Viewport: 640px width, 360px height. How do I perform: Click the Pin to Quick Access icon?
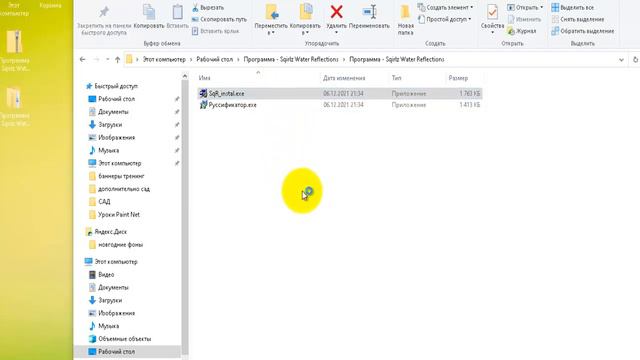tap(104, 12)
